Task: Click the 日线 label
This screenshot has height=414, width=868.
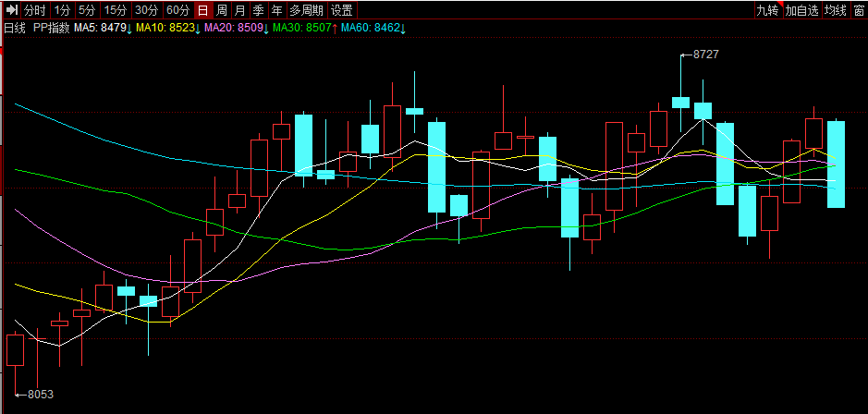Action: (15, 28)
